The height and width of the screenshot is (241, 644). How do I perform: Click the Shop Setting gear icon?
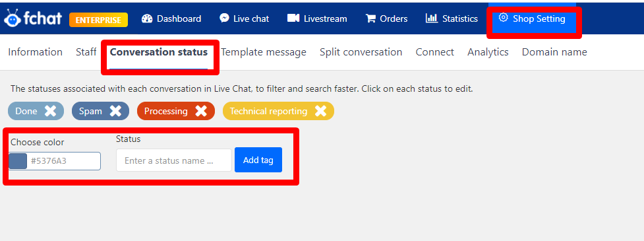(503, 18)
